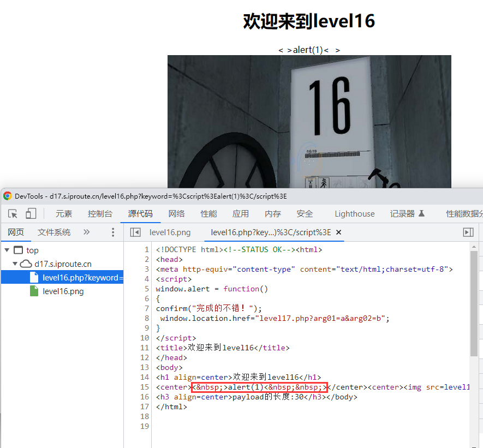This screenshot has height=448, width=483.
Task: Switch to the 控制台 panel
Action: pyautogui.click(x=100, y=214)
